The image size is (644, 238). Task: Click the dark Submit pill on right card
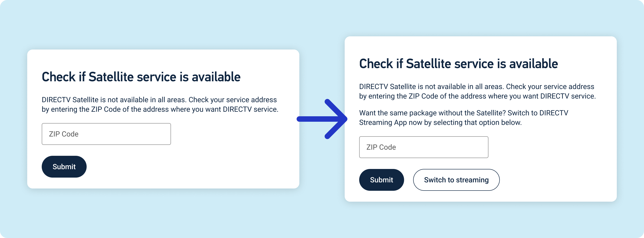(x=381, y=180)
